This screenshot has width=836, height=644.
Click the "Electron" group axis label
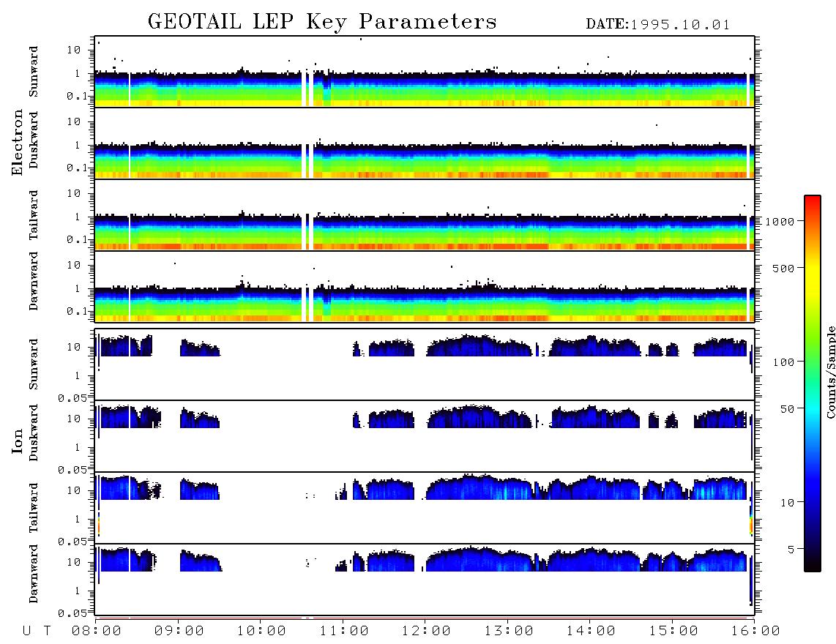click(x=18, y=143)
